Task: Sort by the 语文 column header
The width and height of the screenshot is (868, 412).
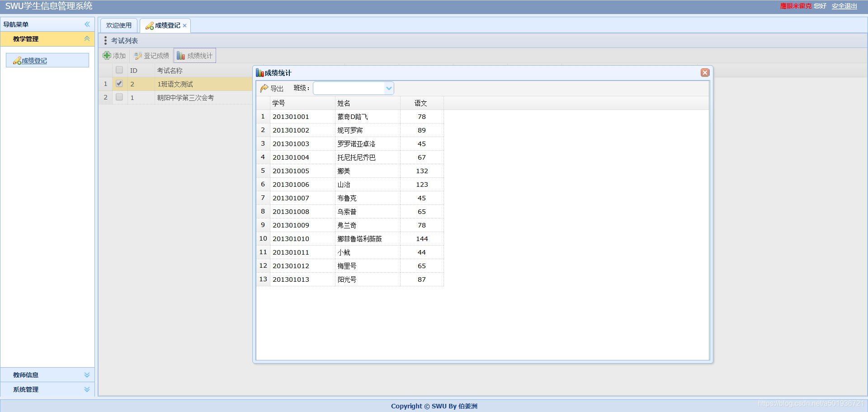Action: [422, 103]
